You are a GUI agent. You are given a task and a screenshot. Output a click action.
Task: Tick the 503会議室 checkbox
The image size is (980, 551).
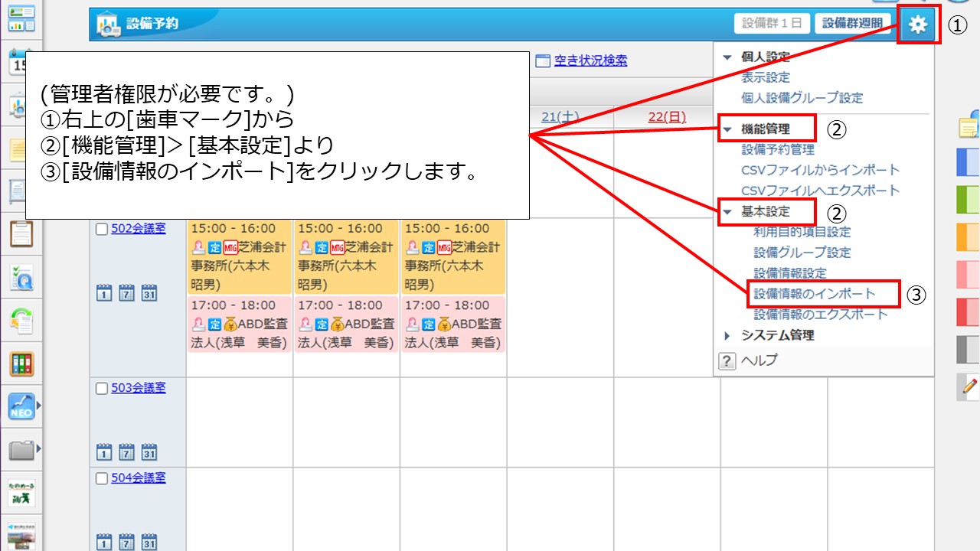click(x=102, y=388)
